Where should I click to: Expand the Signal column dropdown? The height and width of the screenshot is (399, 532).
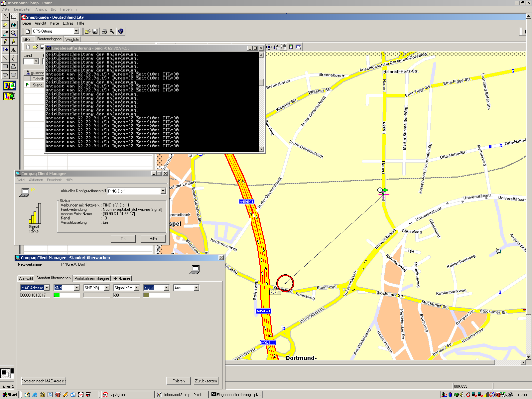point(167,288)
